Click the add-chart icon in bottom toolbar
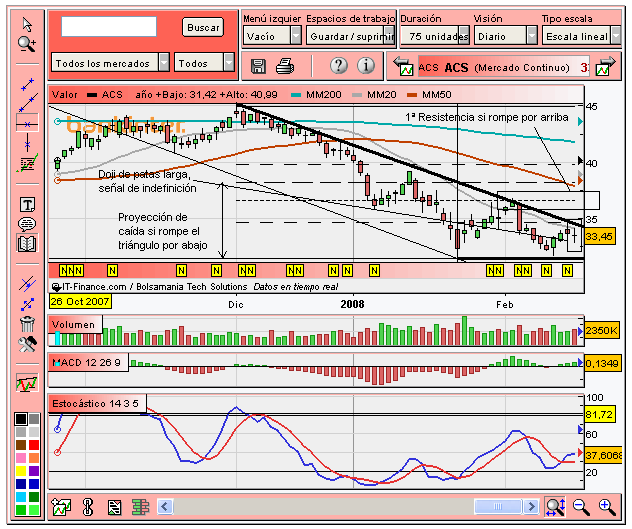This screenshot has width=632, height=529. 61,507
